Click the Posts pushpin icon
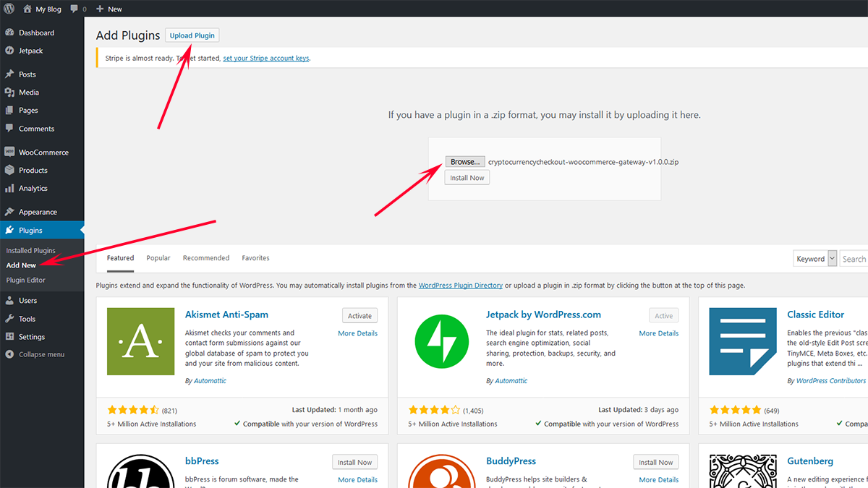 point(9,74)
